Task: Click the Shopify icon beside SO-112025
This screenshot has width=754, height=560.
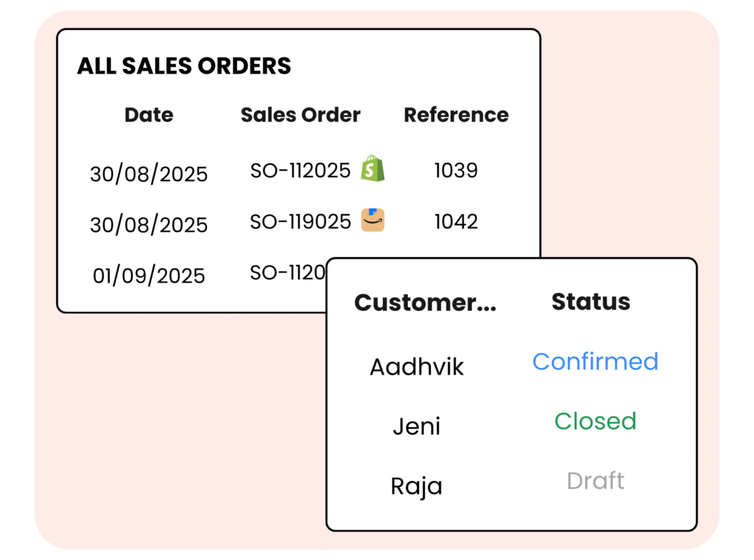Action: tap(373, 169)
